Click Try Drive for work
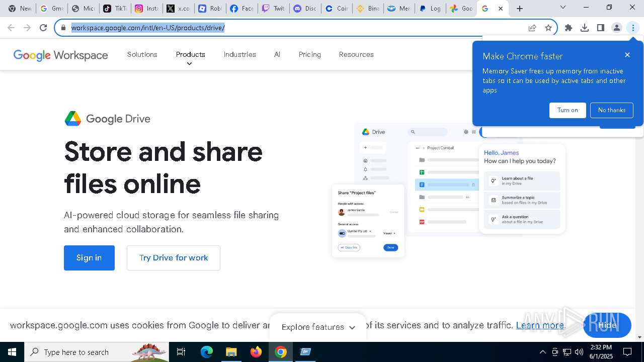 click(174, 258)
